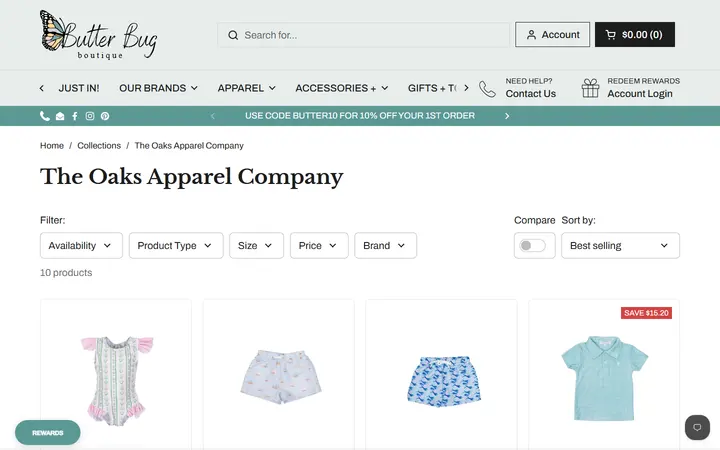Image resolution: width=720 pixels, height=450 pixels.
Task: Click the phone icon in teal bar
Action: pyautogui.click(x=45, y=116)
